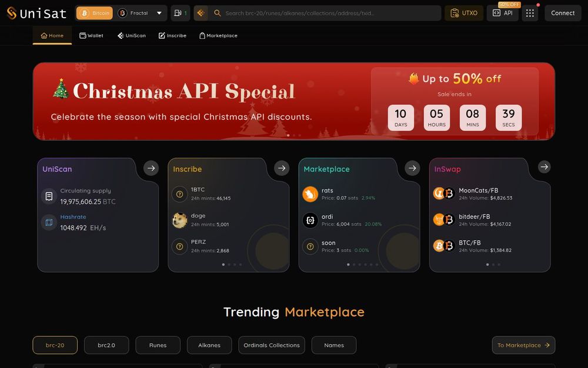Viewport: 588px width, 368px height.
Task: Click the soon token question icon
Action: click(310, 247)
